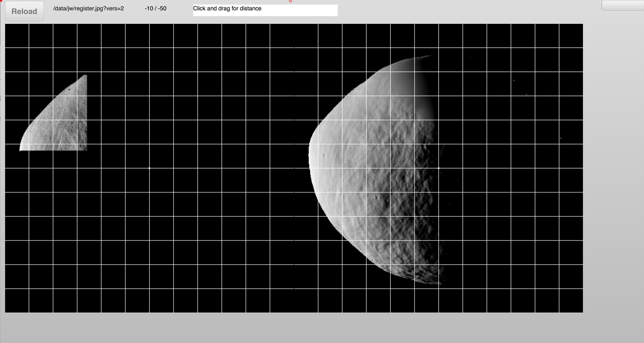Click bottom-right corner of triangular cutout
644x343 pixels.
86,150
